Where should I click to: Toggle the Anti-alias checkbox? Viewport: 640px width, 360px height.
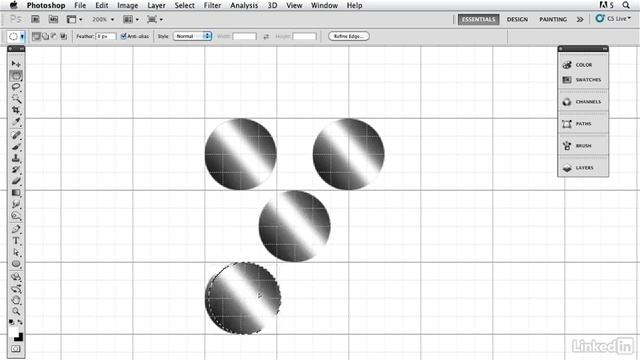click(x=123, y=36)
